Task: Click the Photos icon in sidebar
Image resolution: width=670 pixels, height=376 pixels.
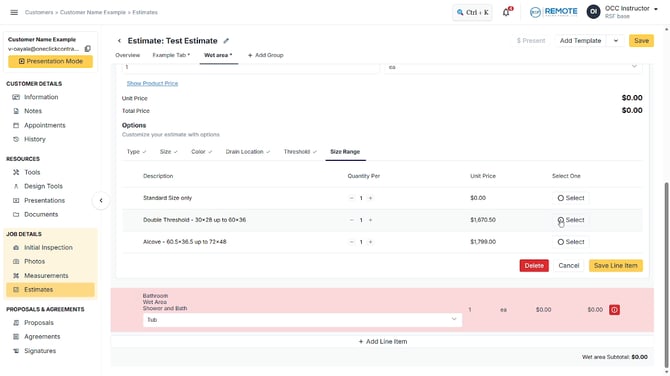Action: [x=16, y=261]
